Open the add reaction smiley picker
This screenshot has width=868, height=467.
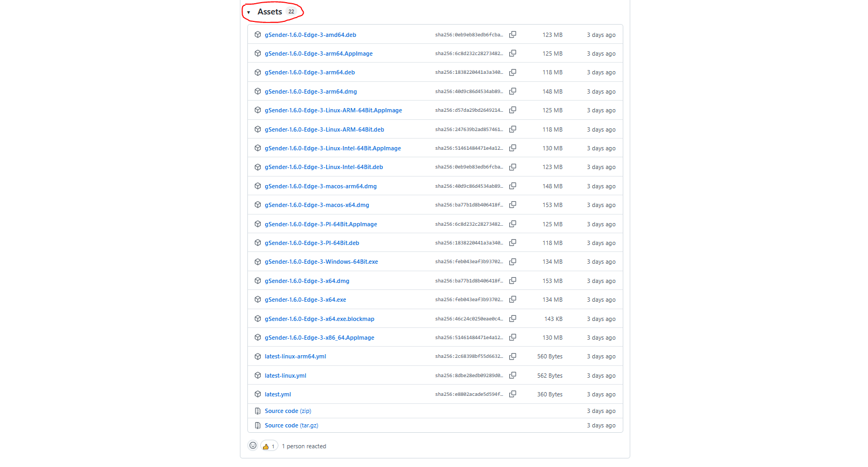253,446
